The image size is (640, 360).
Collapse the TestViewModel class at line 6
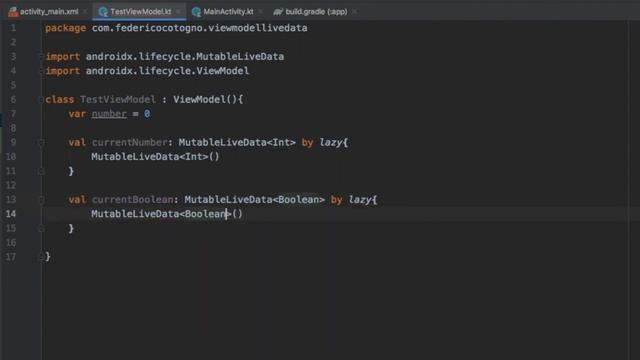click(x=41, y=100)
